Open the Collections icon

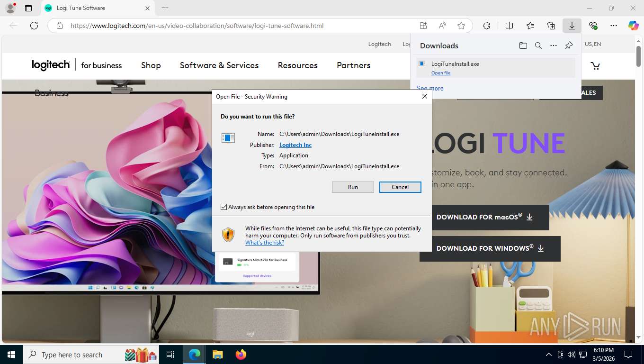(x=551, y=26)
